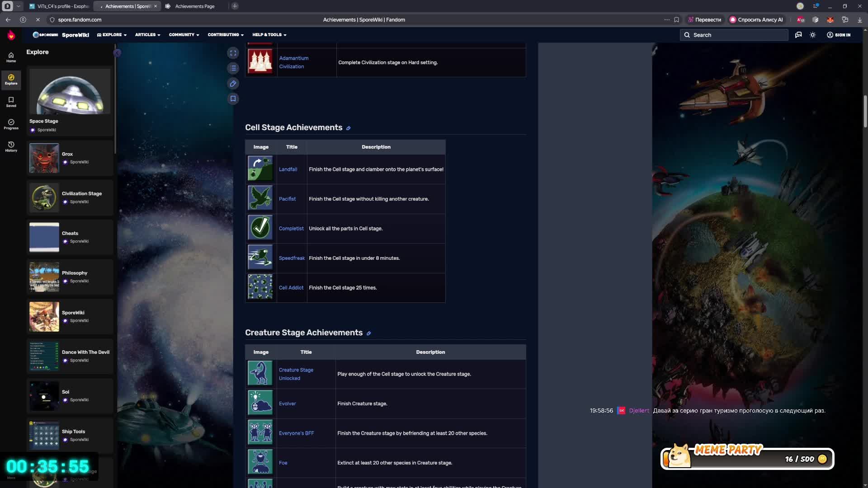Open the tab group counter button

pyautogui.click(x=8, y=6)
